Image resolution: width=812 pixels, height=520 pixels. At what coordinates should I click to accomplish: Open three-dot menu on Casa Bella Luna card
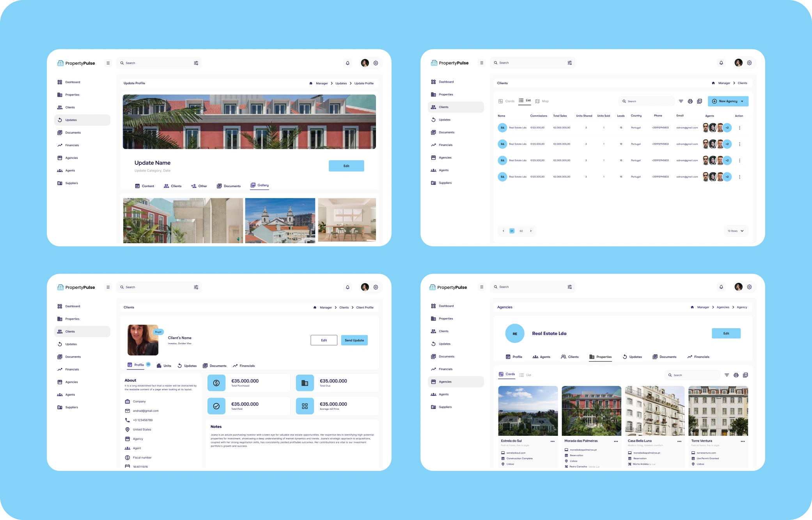coord(679,441)
